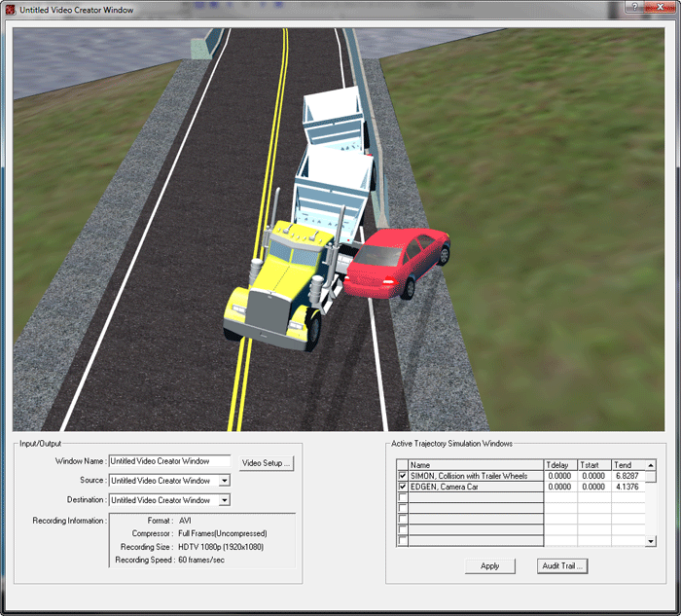Uncheck the SIMON trailer collision simulation
Screen dimensions: 681x616
(x=403, y=476)
